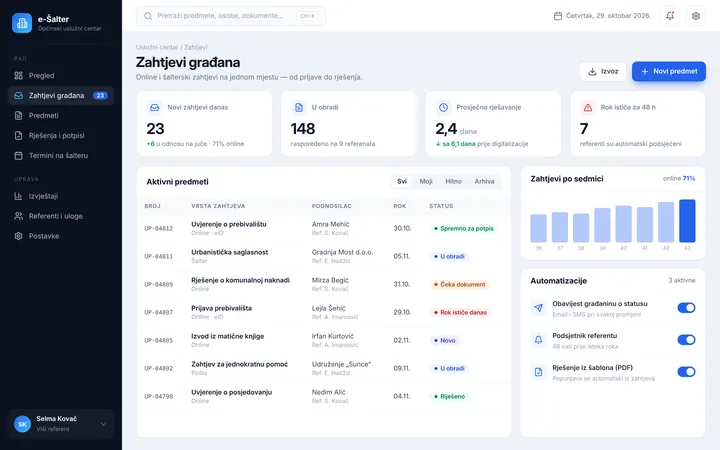Viewport: 720px width, 450px height.
Task: Click the Novi predmet button
Action: coord(669,72)
